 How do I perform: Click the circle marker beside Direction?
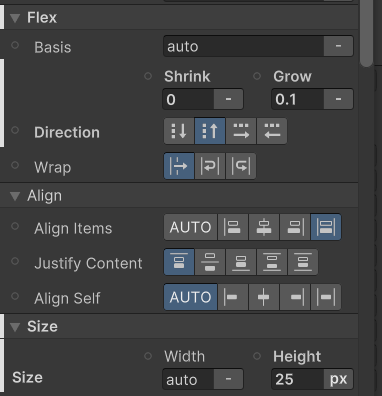(15, 130)
